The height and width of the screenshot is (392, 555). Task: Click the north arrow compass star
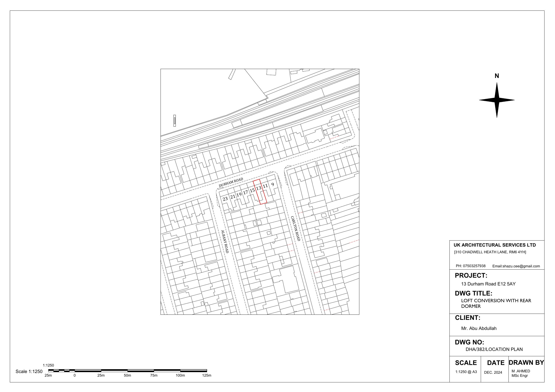tap(496, 100)
